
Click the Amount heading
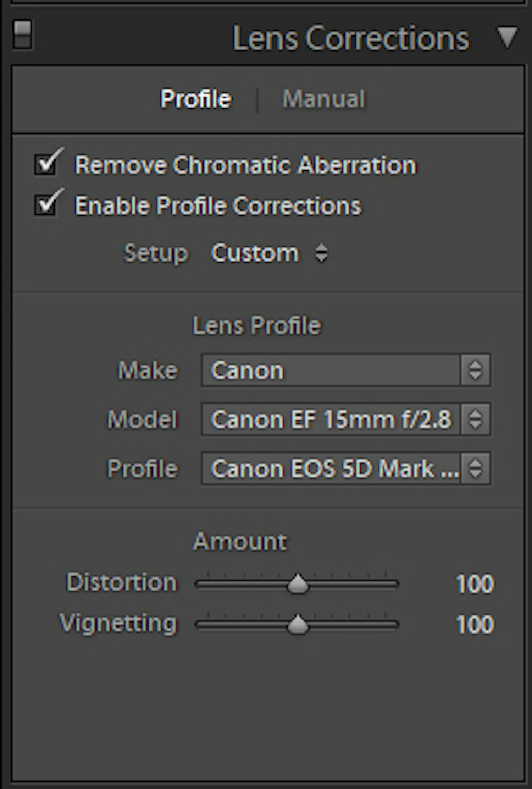(x=240, y=542)
